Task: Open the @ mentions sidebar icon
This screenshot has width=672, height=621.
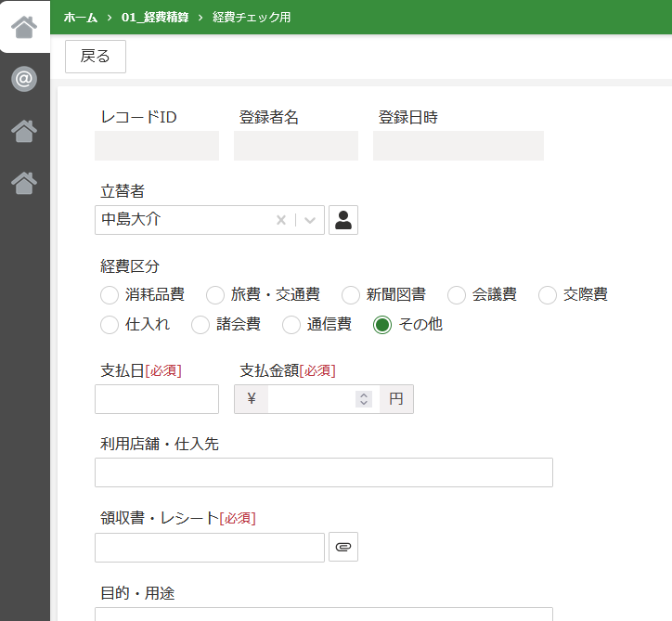Action: coord(24,79)
